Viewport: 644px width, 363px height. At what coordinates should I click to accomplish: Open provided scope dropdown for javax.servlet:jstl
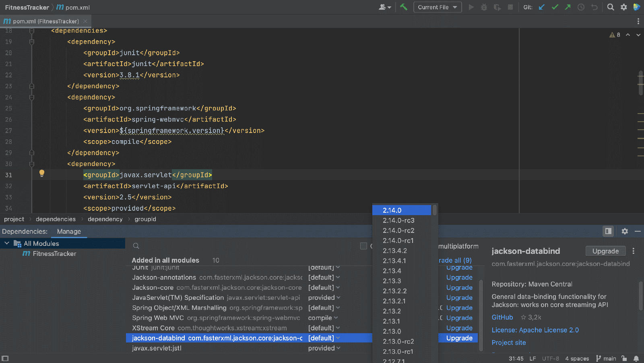pos(324,348)
